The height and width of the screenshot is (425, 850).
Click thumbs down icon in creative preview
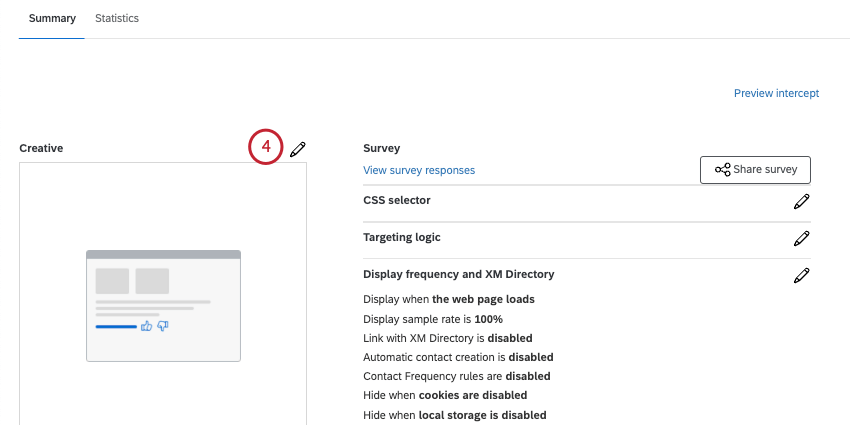[x=163, y=326]
